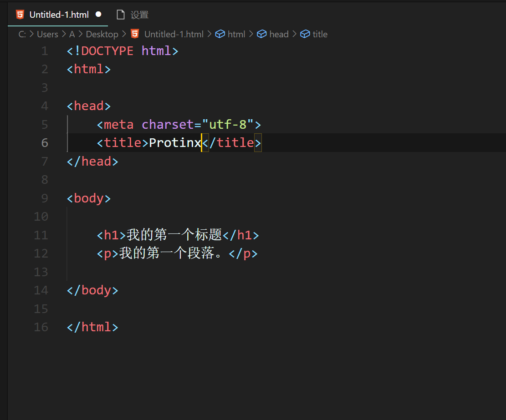Click the Desktop breadcrumb item
This screenshot has width=506, height=420.
(x=102, y=34)
